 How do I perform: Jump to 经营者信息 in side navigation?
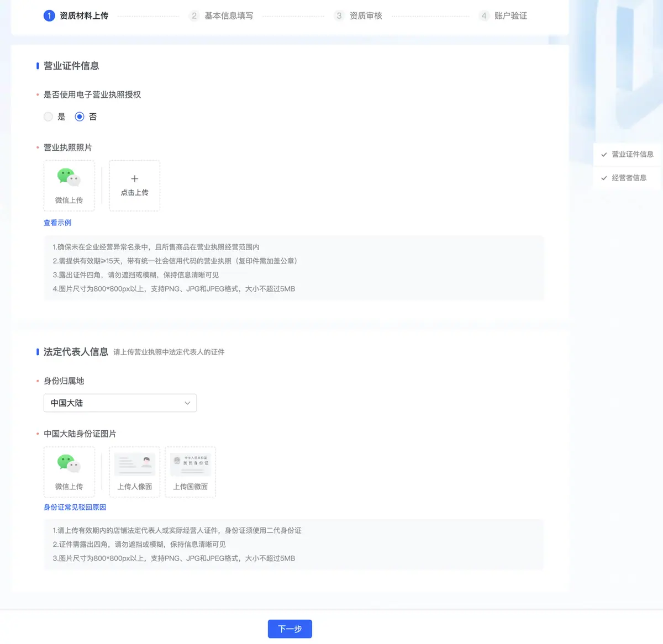627,178
